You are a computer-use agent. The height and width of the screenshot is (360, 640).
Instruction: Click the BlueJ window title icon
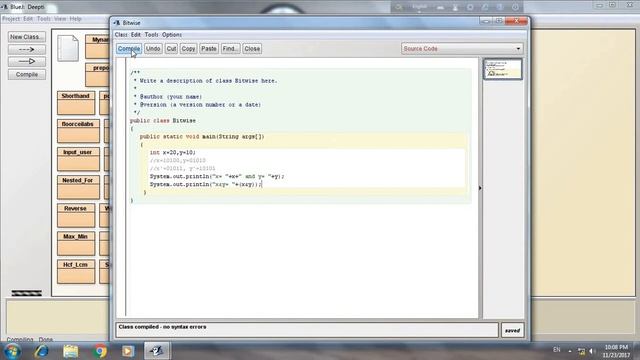[4, 7]
